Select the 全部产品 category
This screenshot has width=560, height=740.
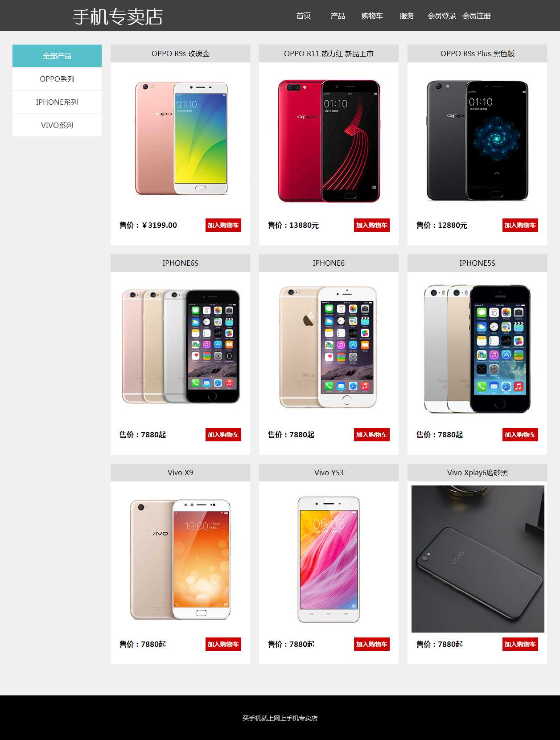pyautogui.click(x=57, y=56)
